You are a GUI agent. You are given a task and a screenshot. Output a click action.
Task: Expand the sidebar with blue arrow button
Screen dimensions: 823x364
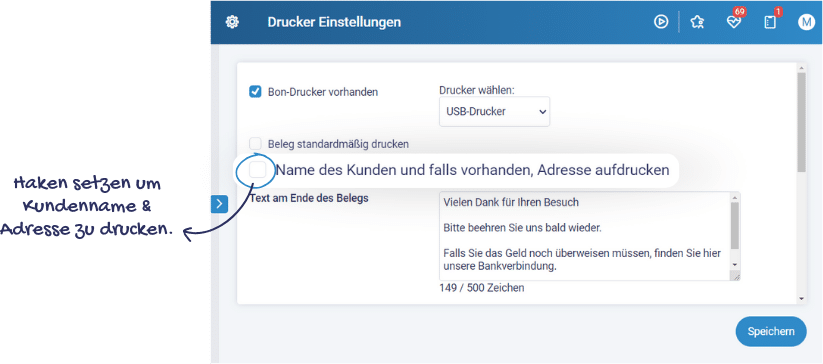click(219, 204)
